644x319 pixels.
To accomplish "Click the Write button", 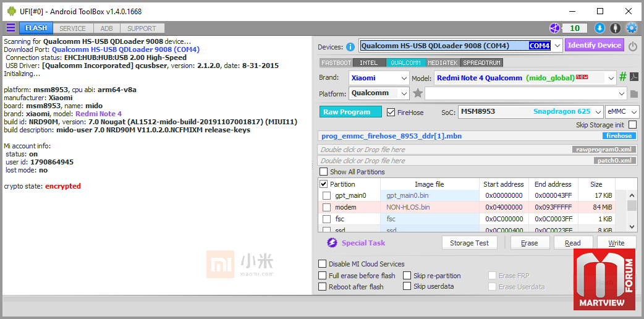I will click(x=616, y=242).
